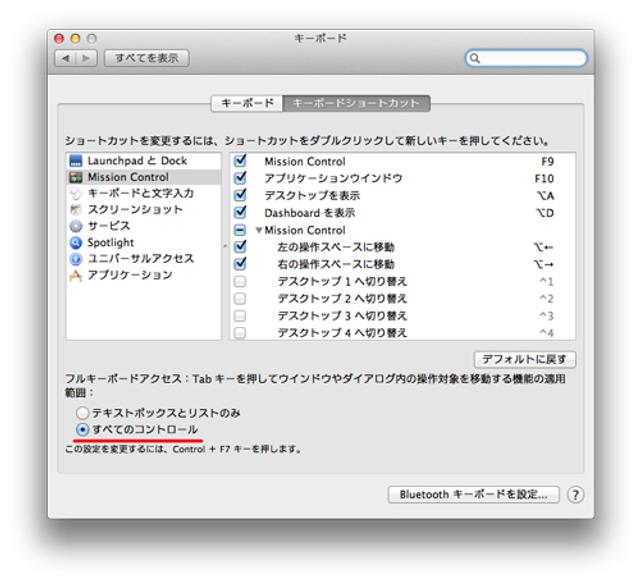This screenshot has width=640, height=582.
Task: Click Bluetooth キーボードを設定 button
Action: pos(473,495)
